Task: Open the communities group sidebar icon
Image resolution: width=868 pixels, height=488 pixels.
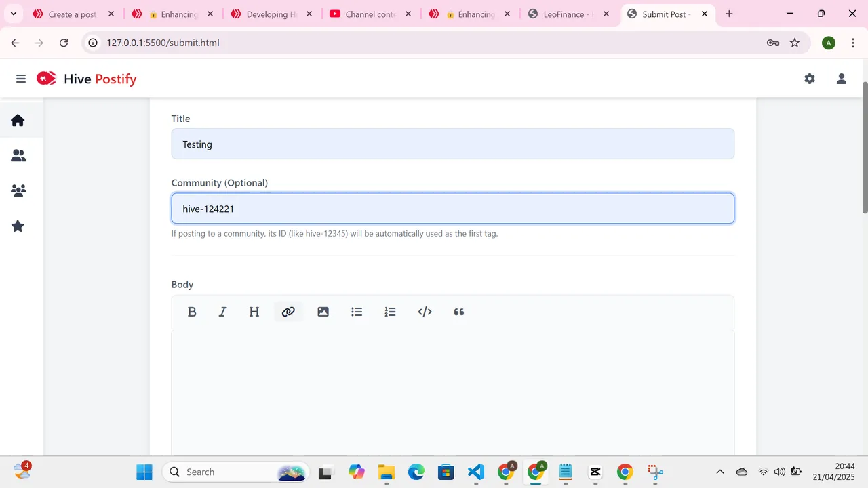Action: tap(18, 191)
